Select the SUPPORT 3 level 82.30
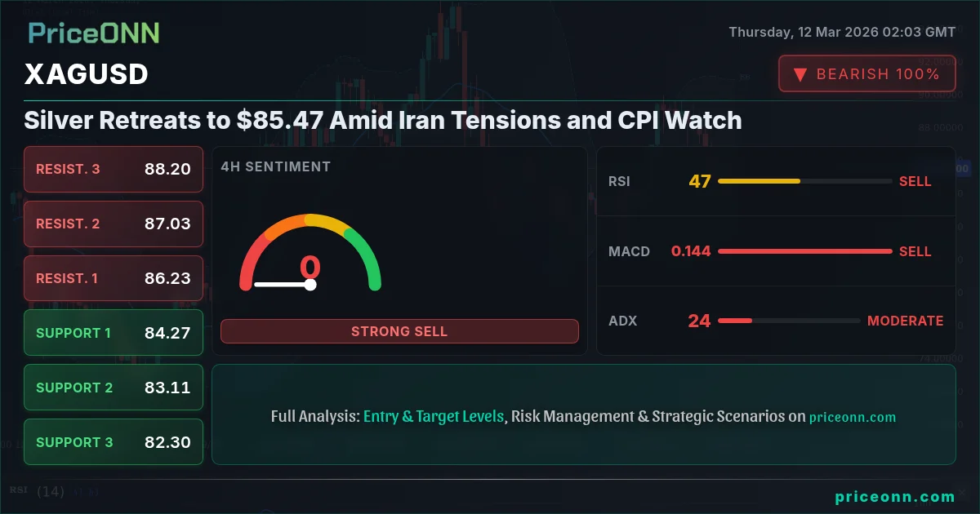The image size is (980, 514). coord(114,442)
